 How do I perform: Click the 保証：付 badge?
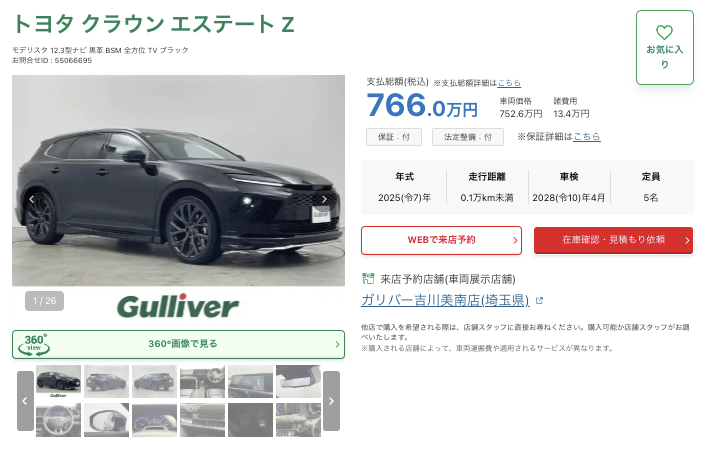(x=394, y=137)
